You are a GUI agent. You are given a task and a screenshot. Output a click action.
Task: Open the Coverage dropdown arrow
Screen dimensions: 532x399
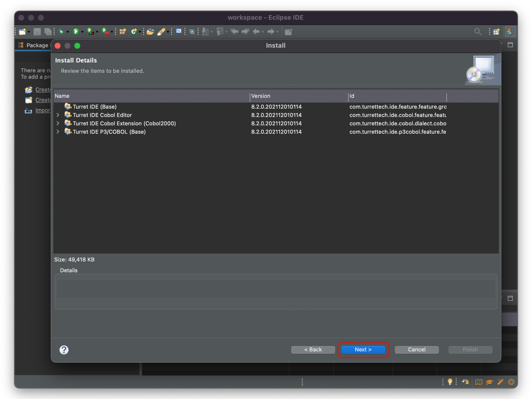click(97, 32)
